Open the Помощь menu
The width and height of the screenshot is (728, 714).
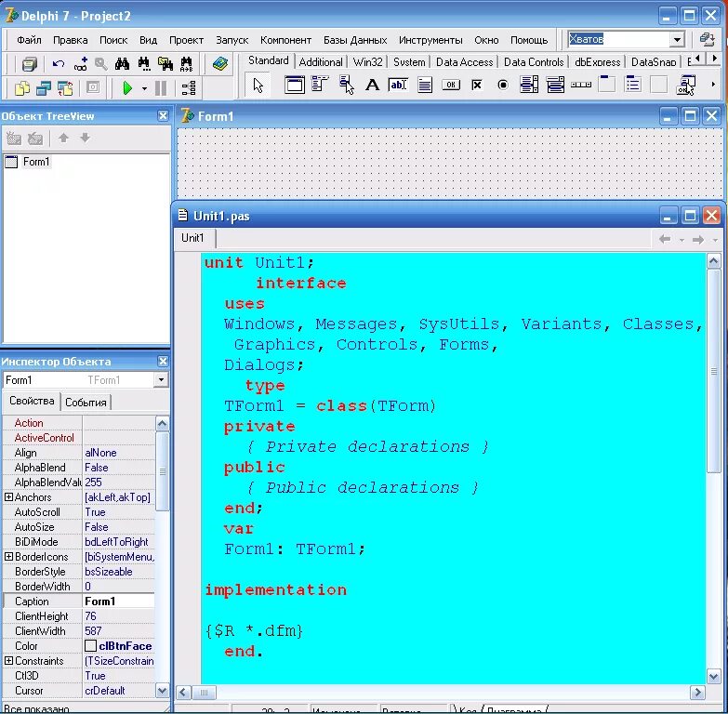(529, 40)
